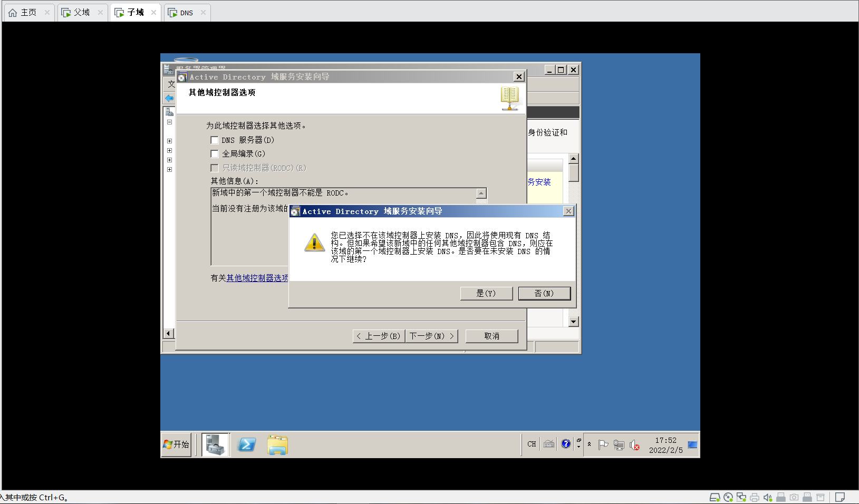Click the warning dialog title bar icon
Image resolution: width=859 pixels, height=504 pixels.
(295, 211)
